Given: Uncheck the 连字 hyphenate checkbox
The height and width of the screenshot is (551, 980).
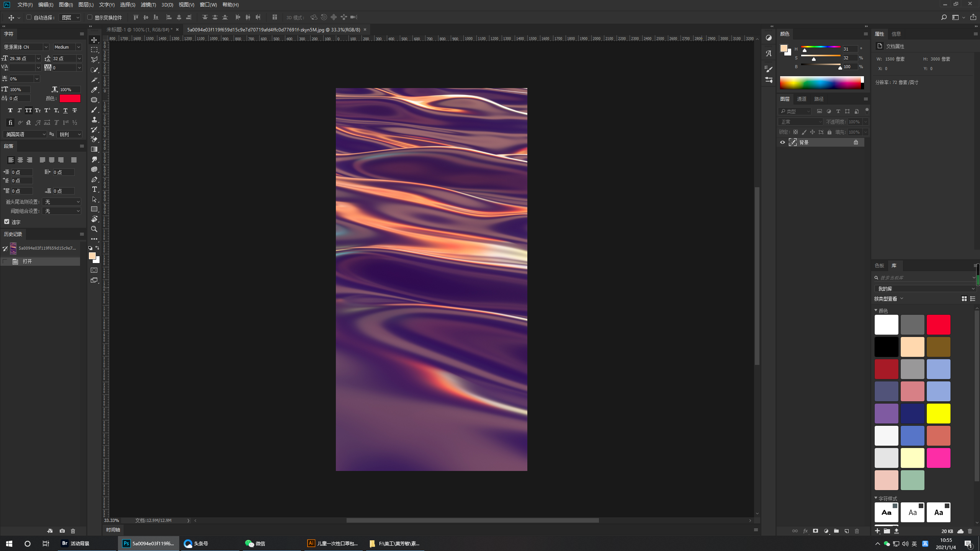Looking at the screenshot, I should (7, 222).
